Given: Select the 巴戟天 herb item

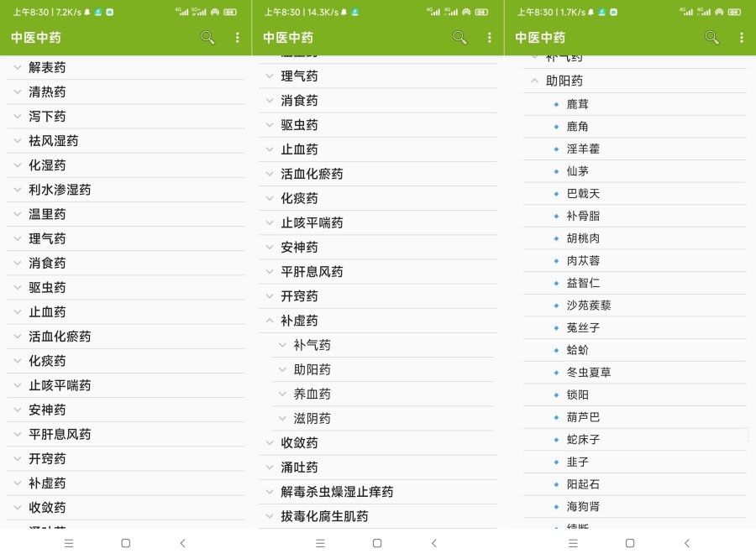Looking at the screenshot, I should pos(583,194).
